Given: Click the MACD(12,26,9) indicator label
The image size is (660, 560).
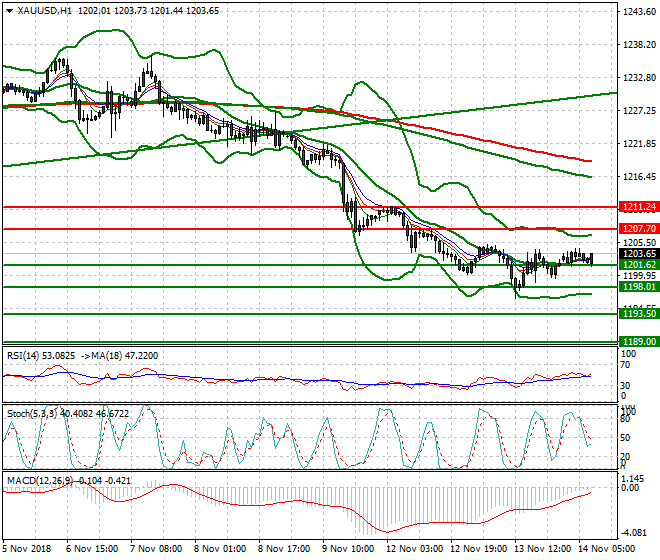Looking at the screenshot, I should pos(40,480).
